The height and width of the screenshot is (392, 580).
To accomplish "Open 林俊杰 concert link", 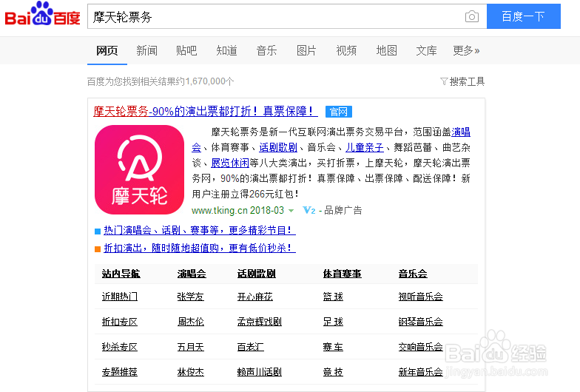I will [x=191, y=372].
